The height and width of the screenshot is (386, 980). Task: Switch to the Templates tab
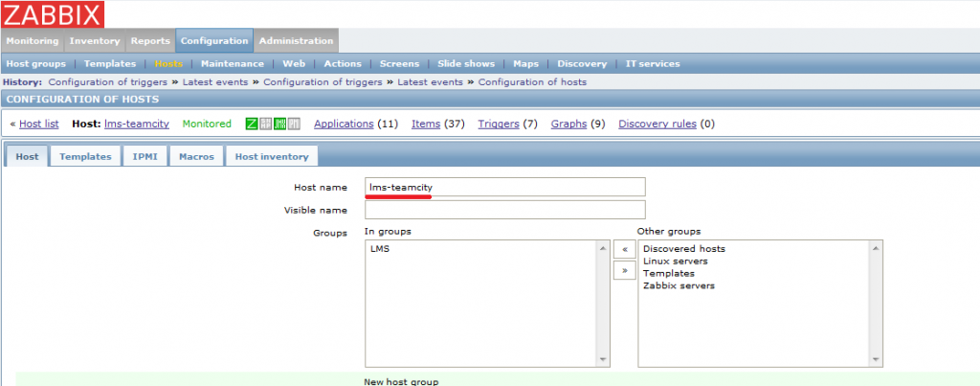(85, 156)
